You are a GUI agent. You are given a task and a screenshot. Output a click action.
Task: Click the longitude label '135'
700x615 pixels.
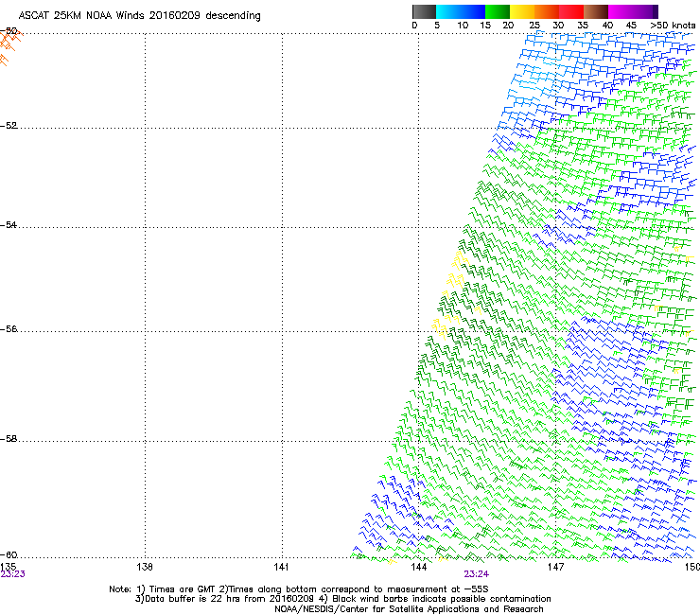pos(8,567)
